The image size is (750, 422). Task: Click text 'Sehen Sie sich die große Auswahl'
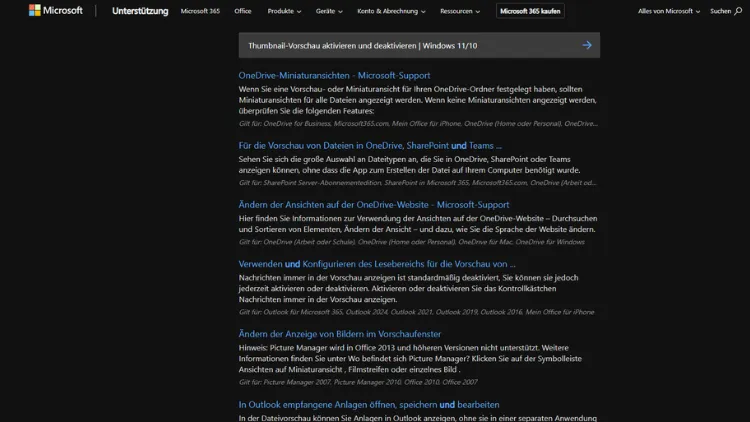pyautogui.click(x=409, y=165)
